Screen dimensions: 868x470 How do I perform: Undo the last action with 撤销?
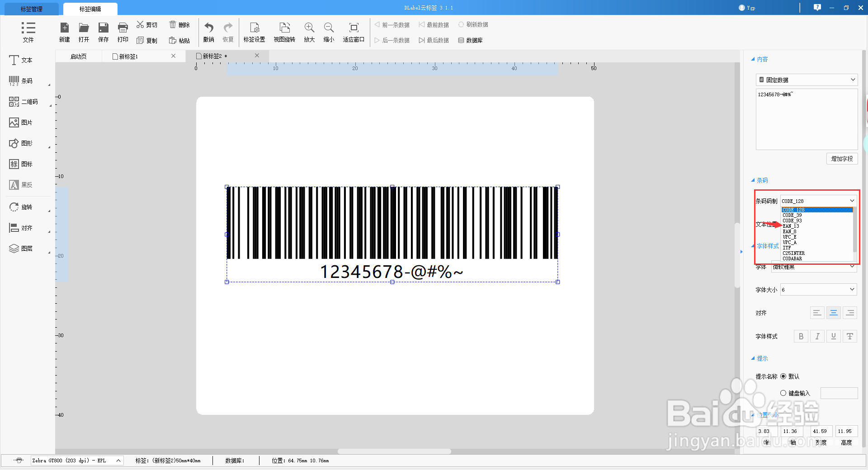208,32
